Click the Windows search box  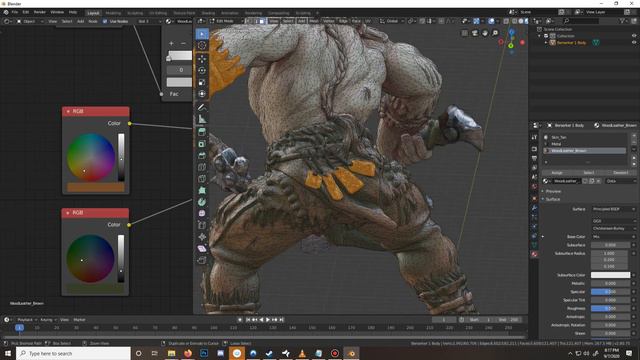73,353
